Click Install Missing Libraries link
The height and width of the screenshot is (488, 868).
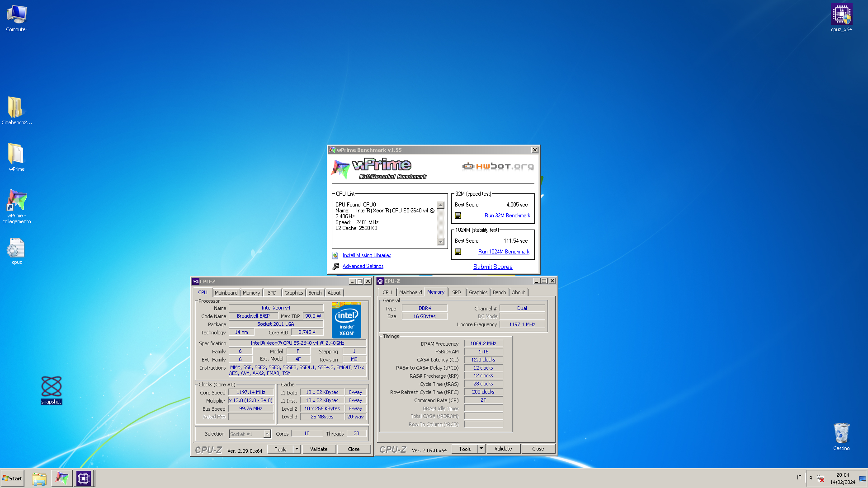[367, 256]
